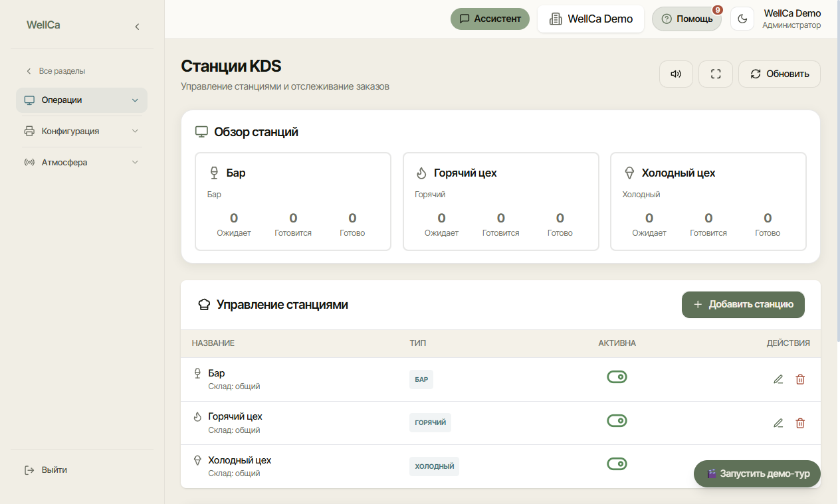
Task: Click the chef hat icon beside Управление станциями
Action: (x=204, y=305)
